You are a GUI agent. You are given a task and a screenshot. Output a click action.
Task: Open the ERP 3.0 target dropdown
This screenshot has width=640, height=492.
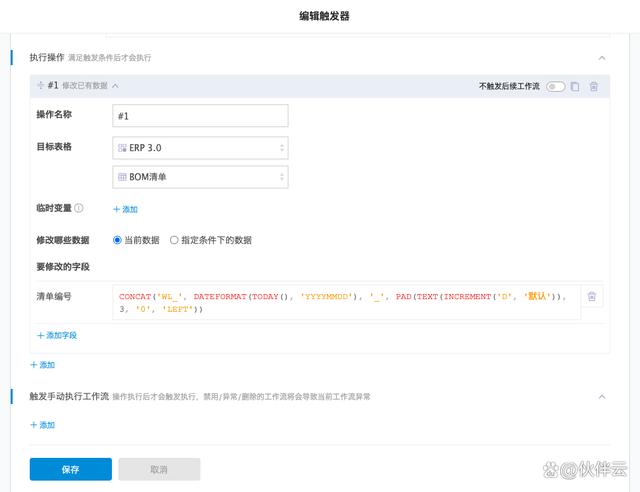click(x=200, y=148)
